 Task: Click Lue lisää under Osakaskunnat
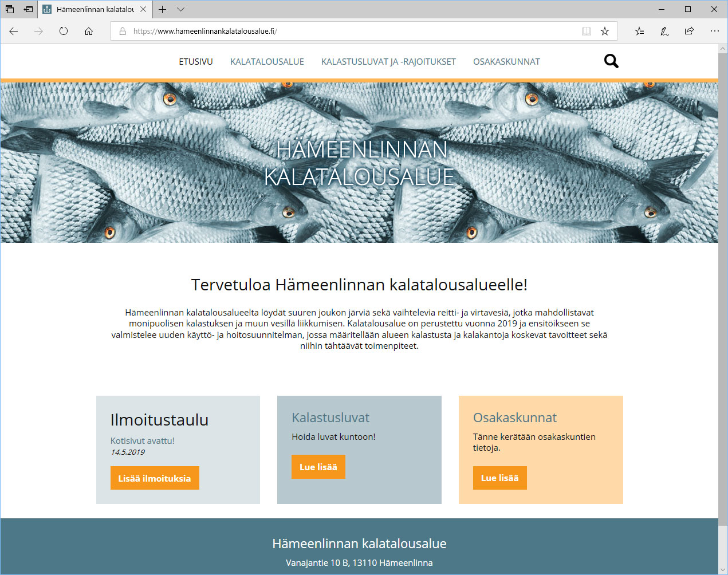click(x=500, y=478)
